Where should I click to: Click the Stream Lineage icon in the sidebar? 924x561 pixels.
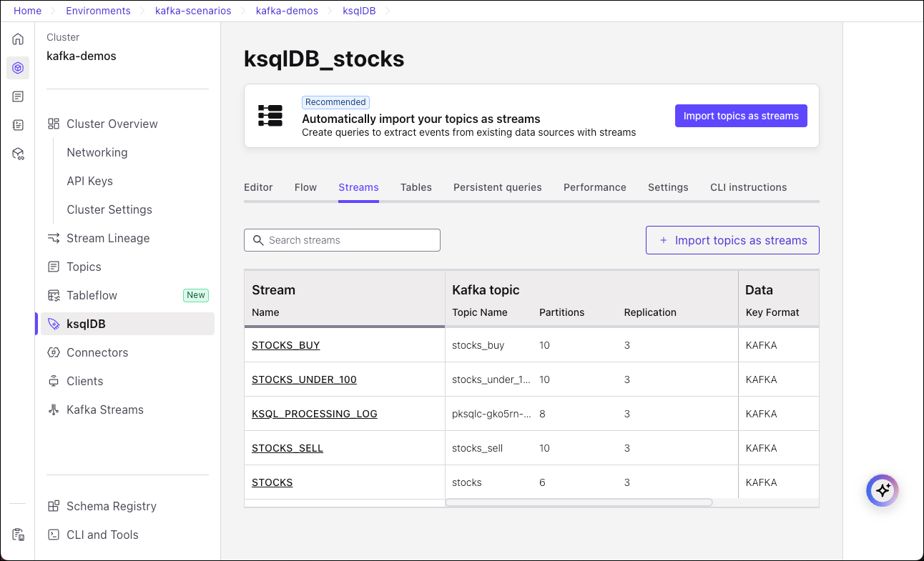click(x=54, y=238)
